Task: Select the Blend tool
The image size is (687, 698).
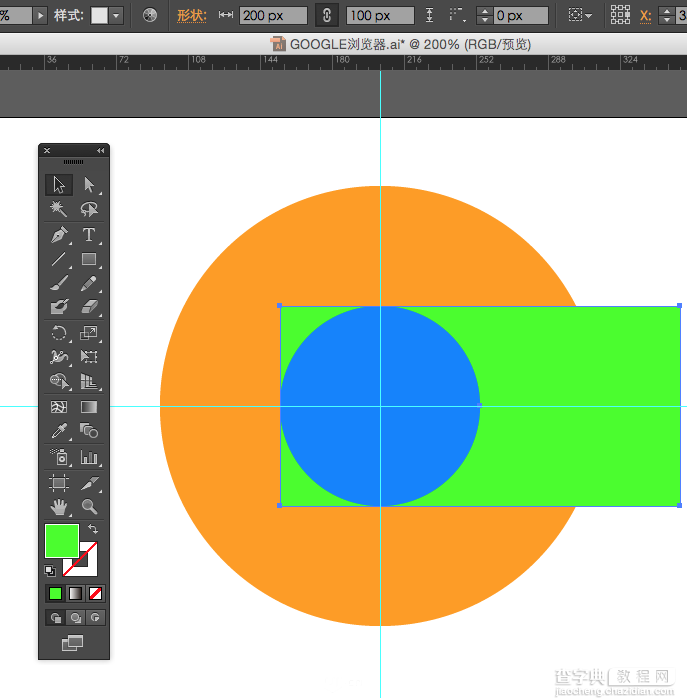Action: 89,431
